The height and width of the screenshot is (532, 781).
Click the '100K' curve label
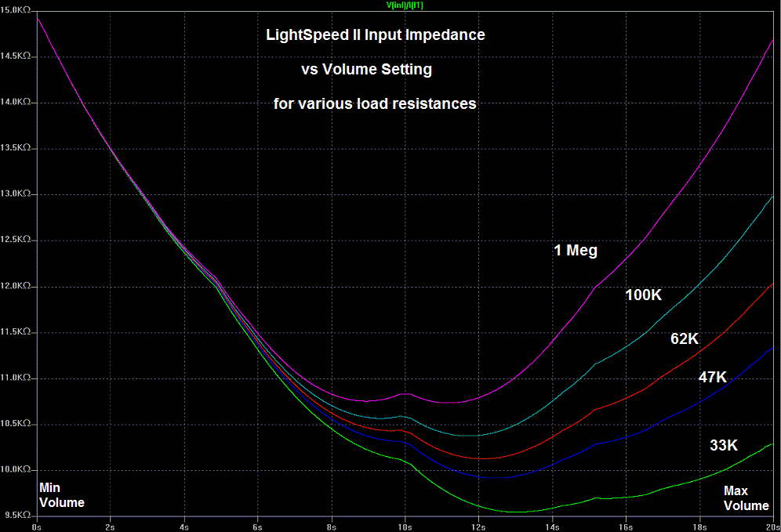click(x=644, y=295)
